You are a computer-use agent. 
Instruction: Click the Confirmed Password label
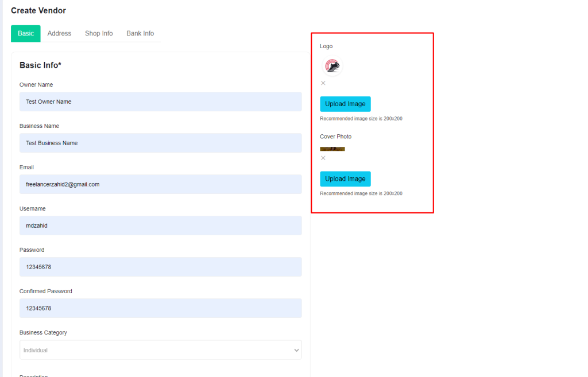46,291
